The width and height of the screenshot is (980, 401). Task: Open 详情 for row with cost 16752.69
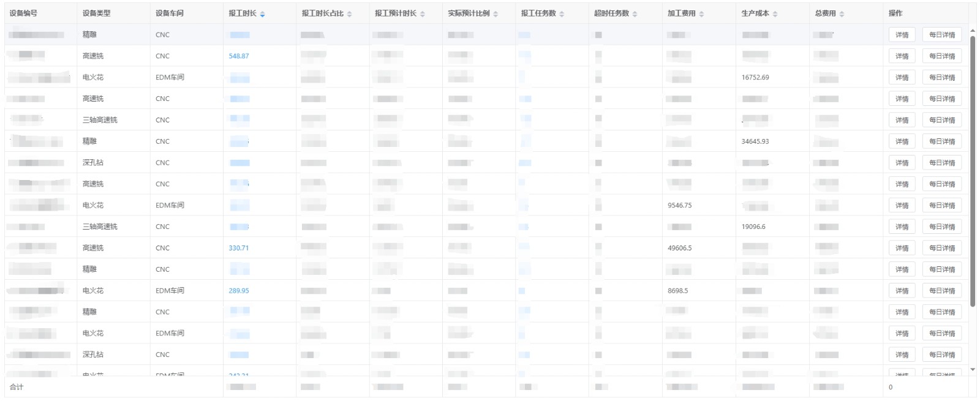pyautogui.click(x=902, y=78)
